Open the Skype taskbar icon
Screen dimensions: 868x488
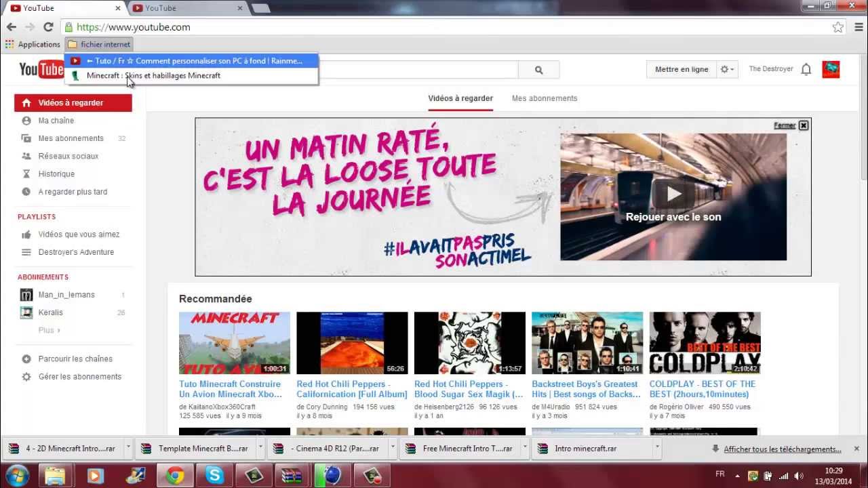(214, 475)
